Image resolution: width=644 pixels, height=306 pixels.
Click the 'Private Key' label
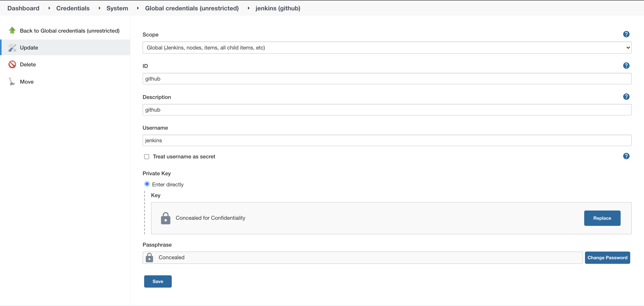[157, 173]
